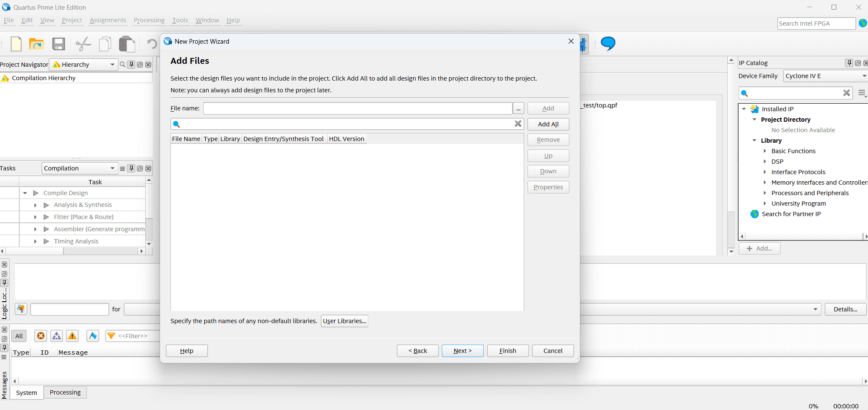Click the lightbulb icon in Logic Lock panel
868x410 pixels.
pos(21,309)
